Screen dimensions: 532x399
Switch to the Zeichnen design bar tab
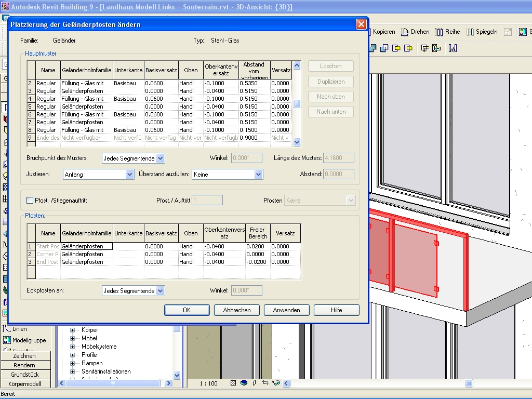coord(25,356)
